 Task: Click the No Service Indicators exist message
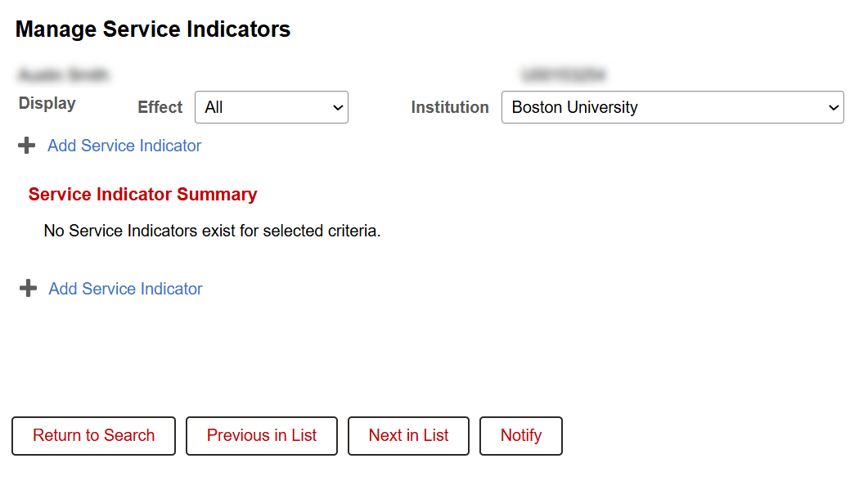[212, 231]
